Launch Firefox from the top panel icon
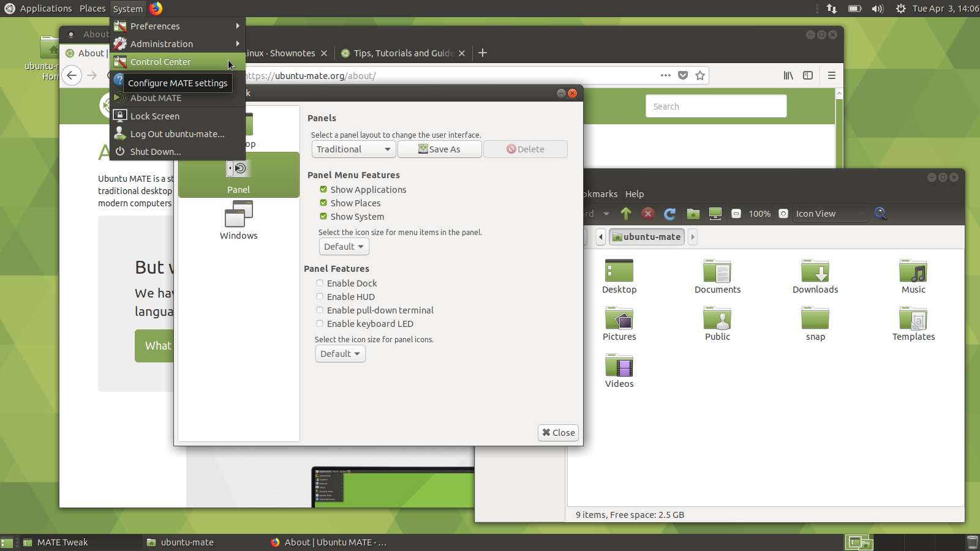The height and width of the screenshot is (551, 980). (156, 8)
